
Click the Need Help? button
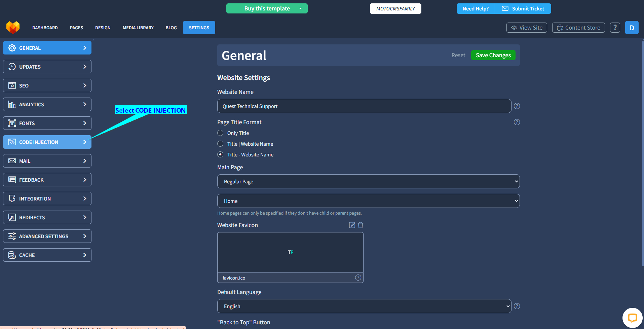[476, 8]
